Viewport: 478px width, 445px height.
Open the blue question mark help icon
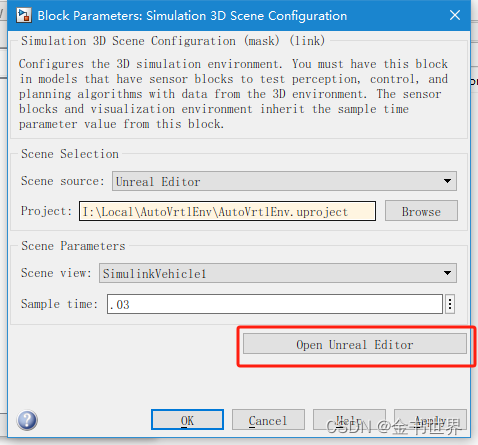point(27,420)
